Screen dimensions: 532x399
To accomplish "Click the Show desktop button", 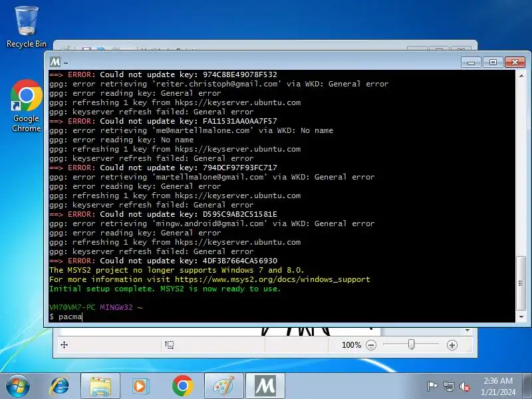I will (x=527, y=386).
